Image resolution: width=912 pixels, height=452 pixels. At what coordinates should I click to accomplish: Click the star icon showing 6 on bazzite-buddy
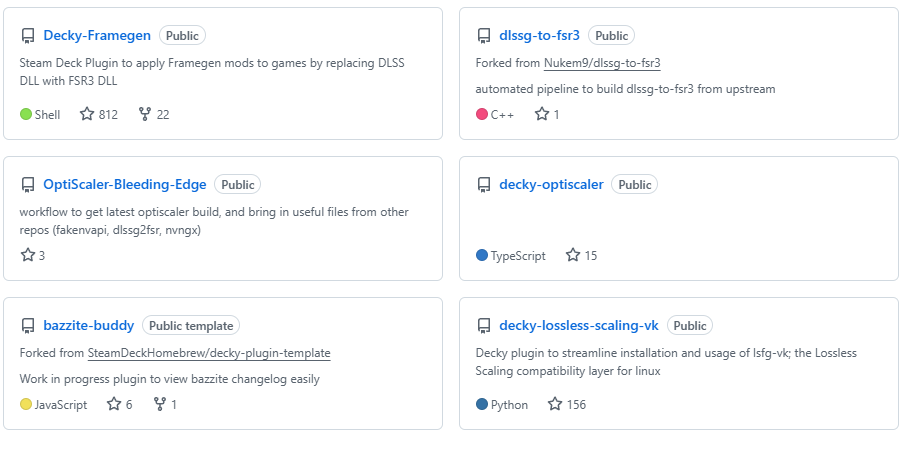114,404
